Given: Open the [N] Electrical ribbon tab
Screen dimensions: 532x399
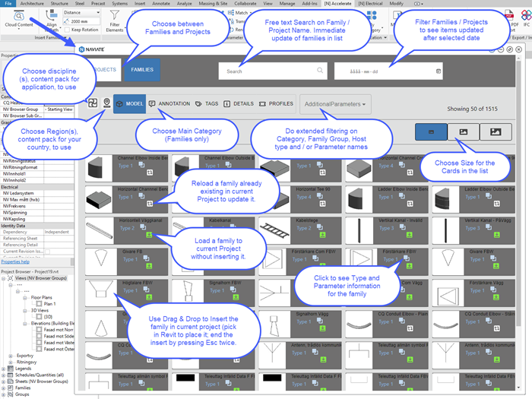Looking at the screenshot, I should (371, 3).
